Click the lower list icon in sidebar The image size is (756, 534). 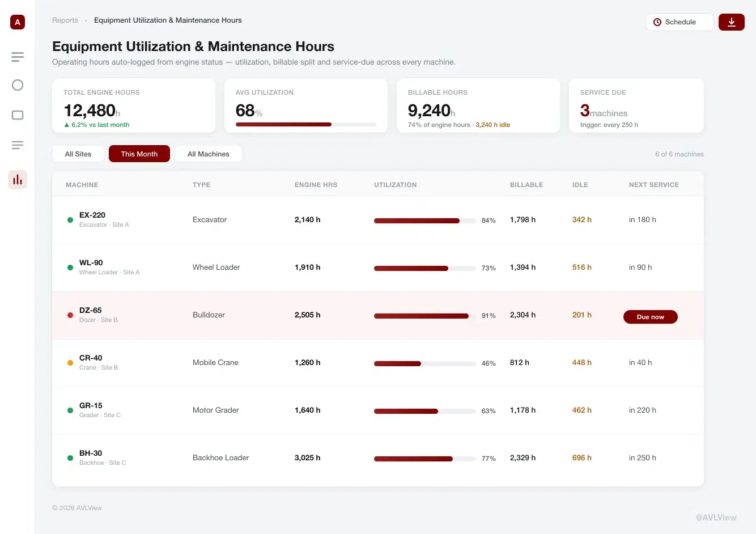pyautogui.click(x=18, y=145)
